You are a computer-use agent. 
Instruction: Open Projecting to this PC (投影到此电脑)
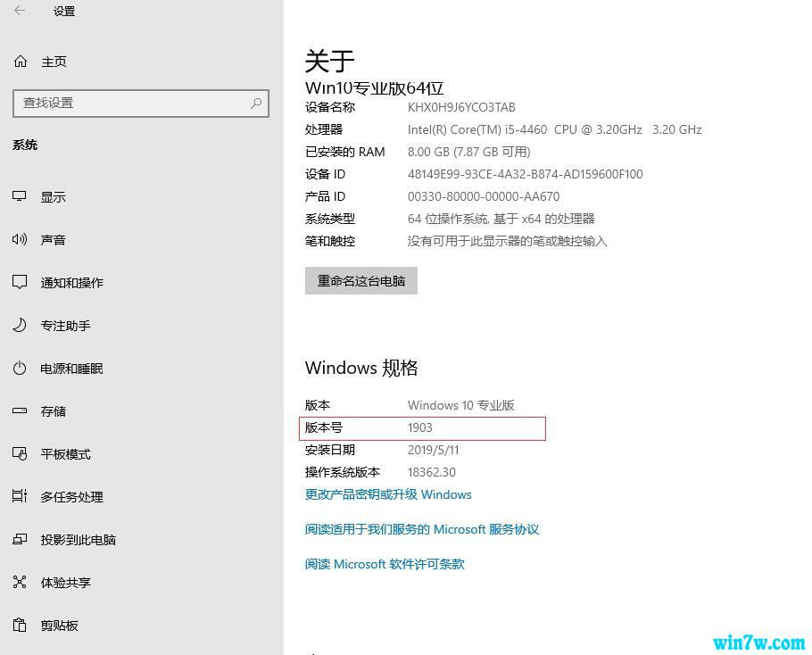pyautogui.click(x=78, y=540)
